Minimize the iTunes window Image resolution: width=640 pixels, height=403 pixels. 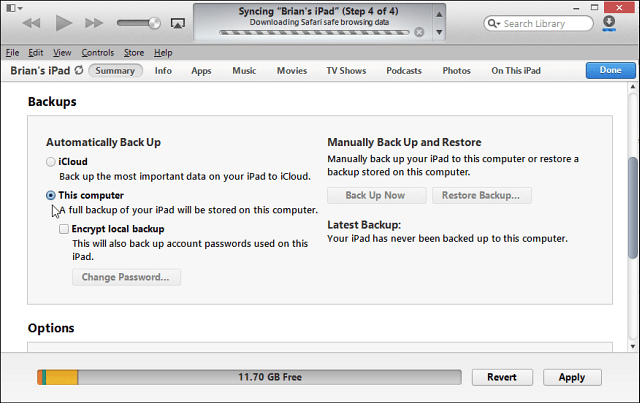[576, 8]
